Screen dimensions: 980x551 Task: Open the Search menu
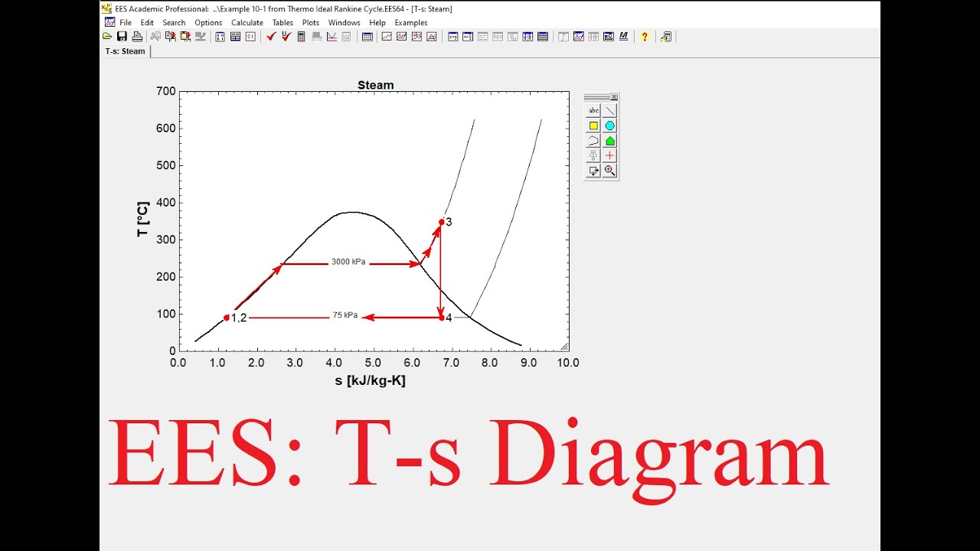click(x=174, y=23)
